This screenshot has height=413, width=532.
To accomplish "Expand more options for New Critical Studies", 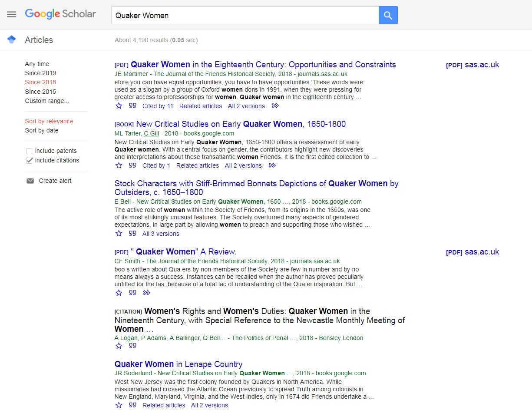I will click(x=272, y=165).
